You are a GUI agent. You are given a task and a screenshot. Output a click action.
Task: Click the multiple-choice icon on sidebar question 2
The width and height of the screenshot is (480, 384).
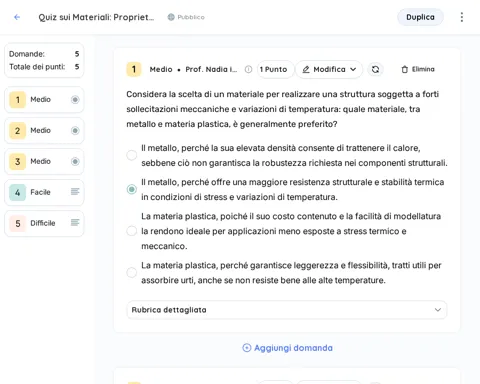coord(75,130)
